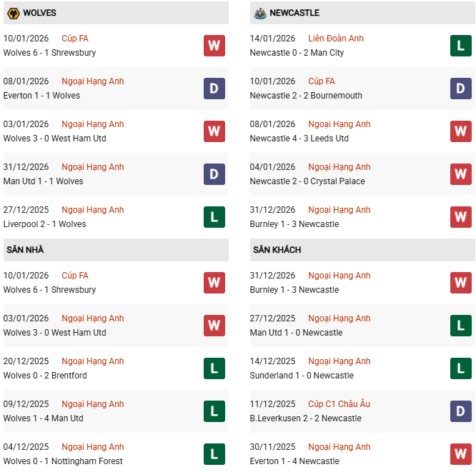Select loss badge for Wolves 0-2 Brentford
Screen dimensions: 476x472
click(x=214, y=368)
